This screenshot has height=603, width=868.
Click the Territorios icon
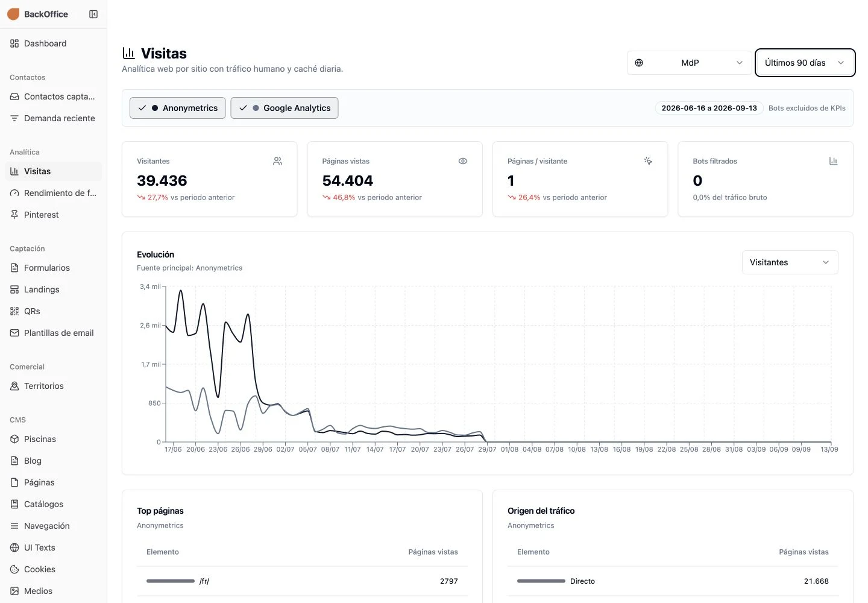click(x=14, y=386)
